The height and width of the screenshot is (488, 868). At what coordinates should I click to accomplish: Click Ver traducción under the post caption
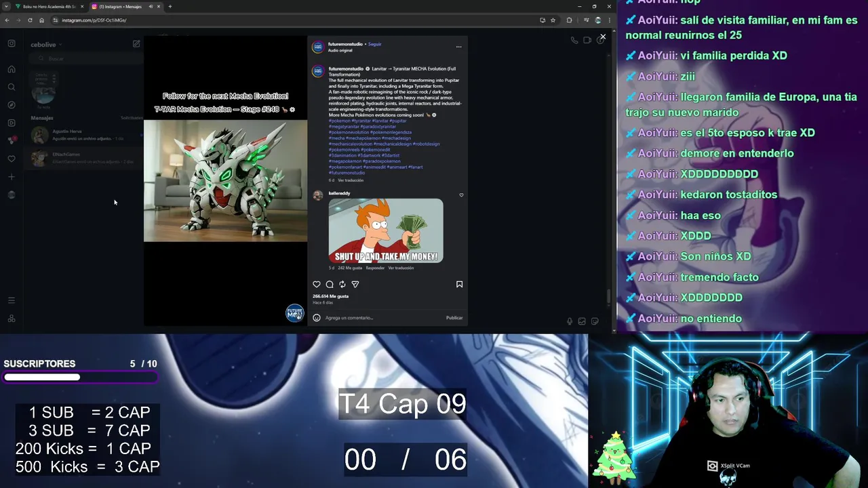point(351,180)
